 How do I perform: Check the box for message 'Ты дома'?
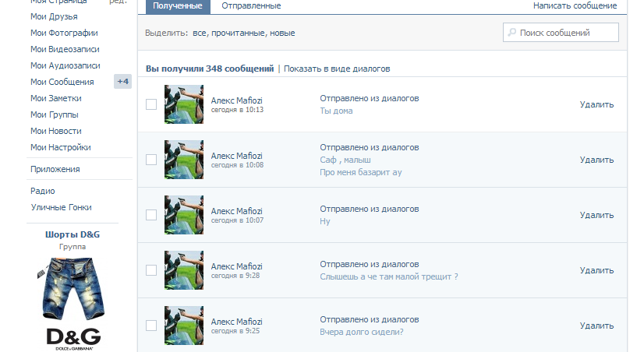(151, 104)
